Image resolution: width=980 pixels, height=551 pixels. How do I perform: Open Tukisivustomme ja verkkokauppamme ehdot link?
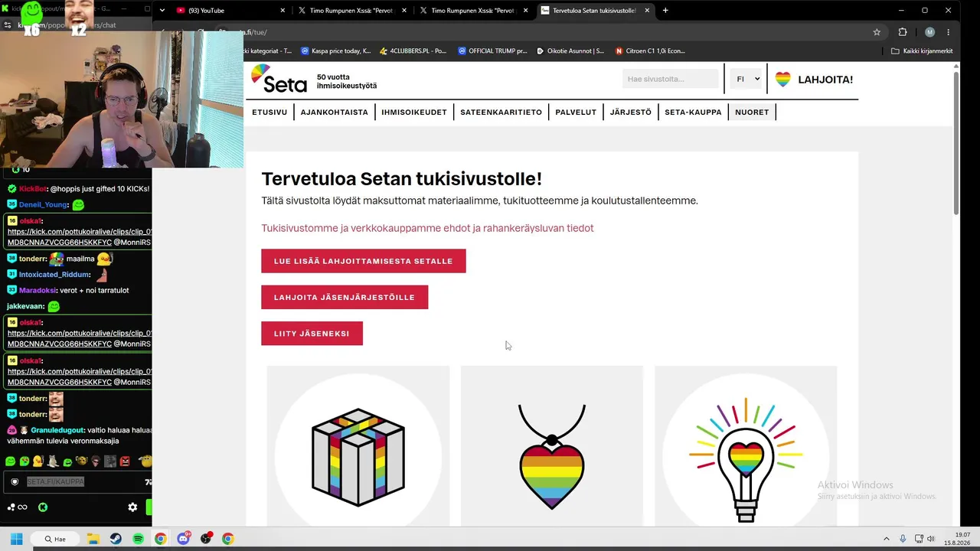click(427, 228)
